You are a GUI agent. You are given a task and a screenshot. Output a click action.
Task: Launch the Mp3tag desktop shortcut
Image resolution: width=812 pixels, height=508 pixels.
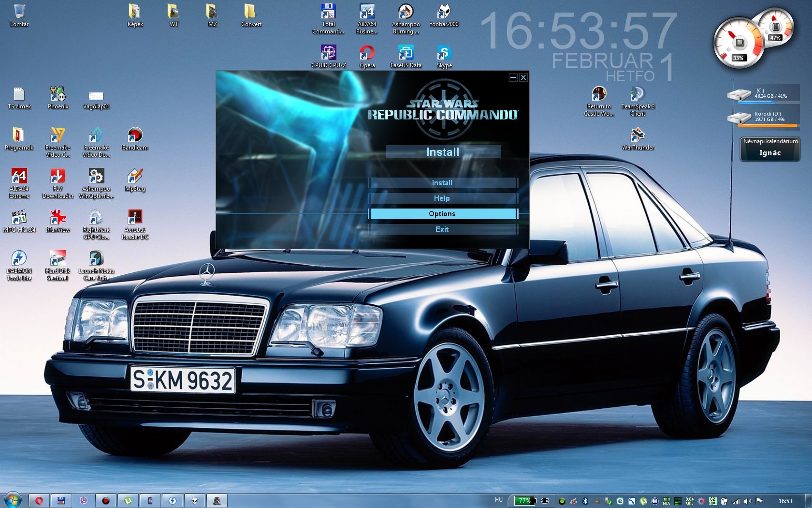click(x=135, y=180)
